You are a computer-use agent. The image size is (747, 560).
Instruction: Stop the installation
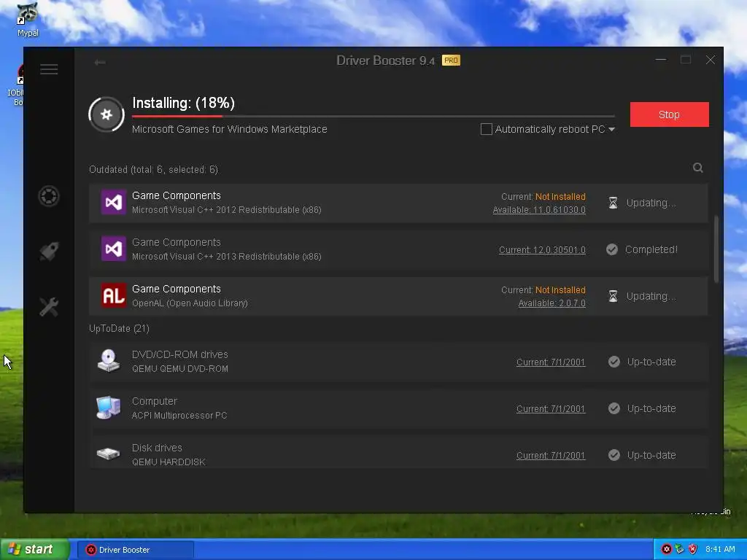(x=670, y=114)
